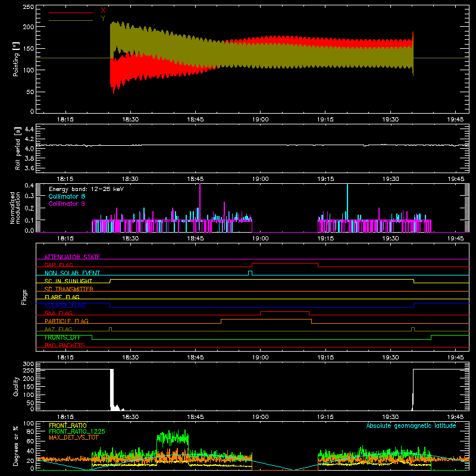This screenshot has height=476, width=476.
Task: Click the cyan 'Collimator 8' legend entry
Action: [x=67, y=196]
